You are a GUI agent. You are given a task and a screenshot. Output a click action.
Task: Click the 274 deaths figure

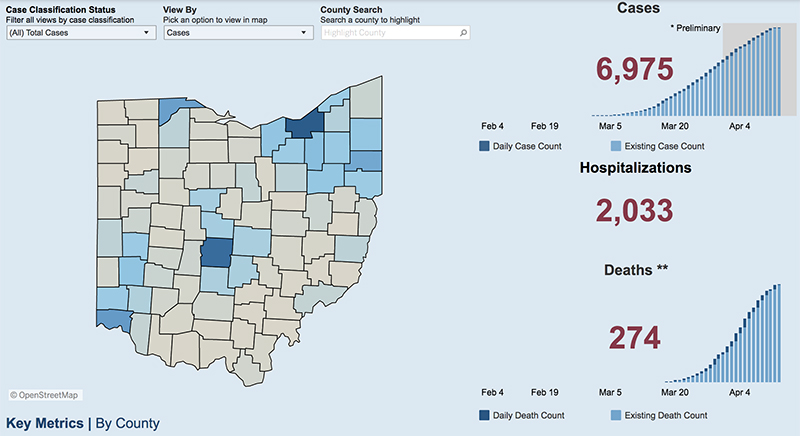tap(635, 338)
